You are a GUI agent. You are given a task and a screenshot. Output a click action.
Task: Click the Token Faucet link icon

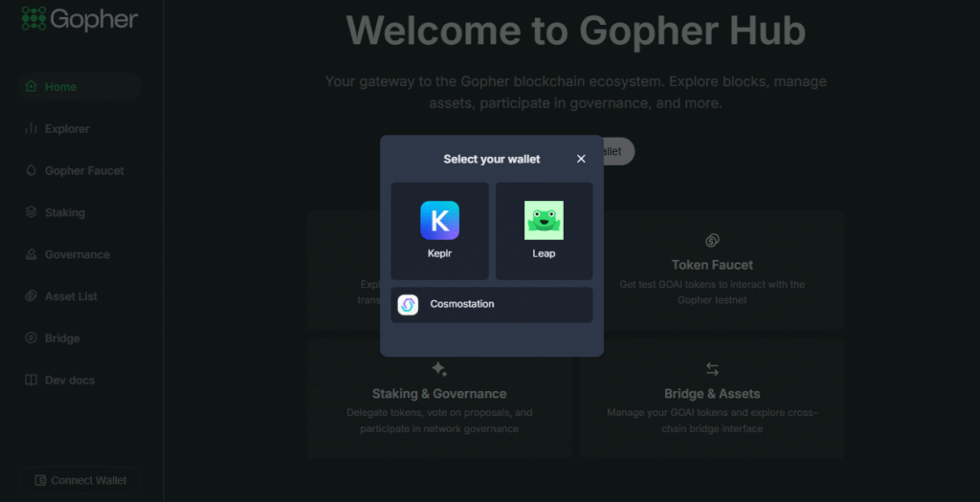(712, 240)
